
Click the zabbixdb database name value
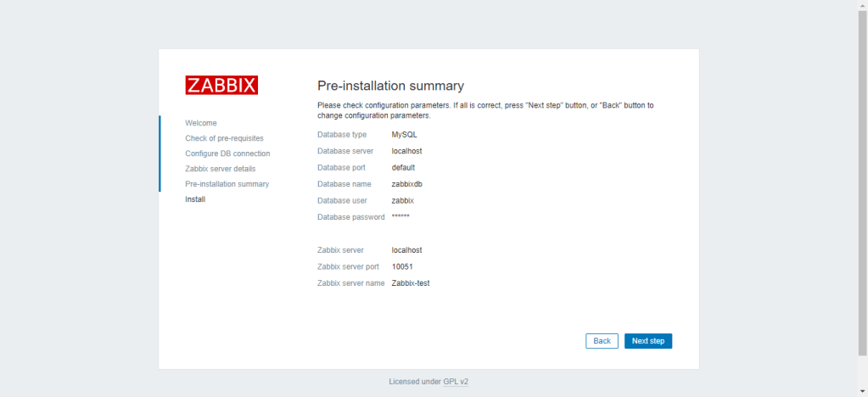point(406,184)
